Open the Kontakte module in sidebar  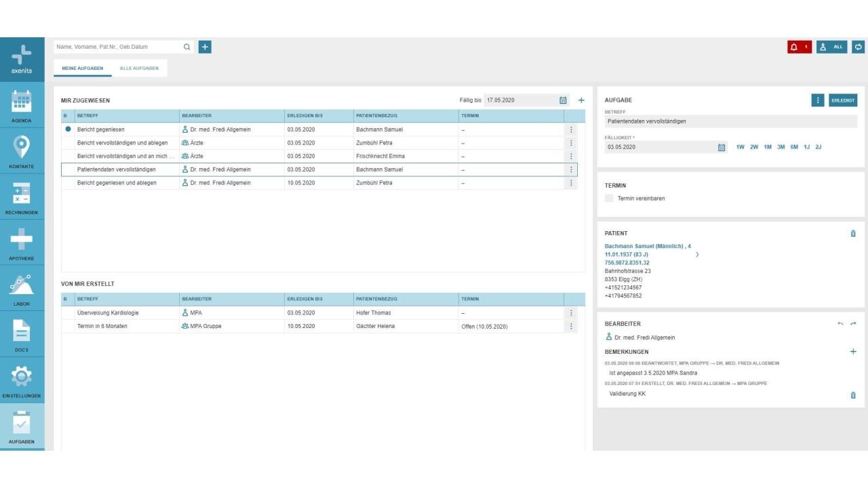pos(22,152)
